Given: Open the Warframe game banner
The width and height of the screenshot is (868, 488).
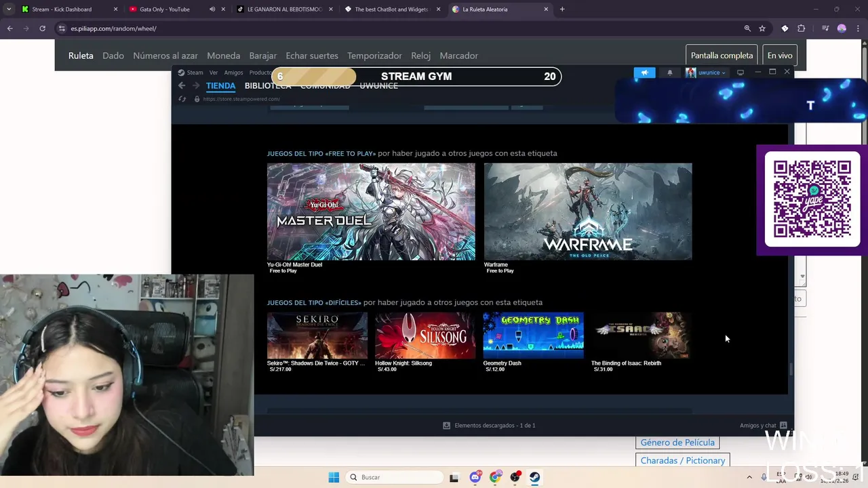Looking at the screenshot, I should [588, 211].
